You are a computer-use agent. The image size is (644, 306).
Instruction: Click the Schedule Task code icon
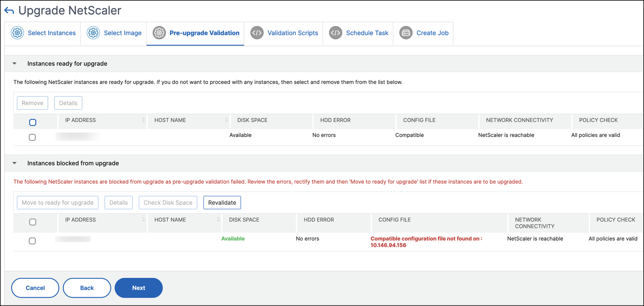tap(335, 33)
